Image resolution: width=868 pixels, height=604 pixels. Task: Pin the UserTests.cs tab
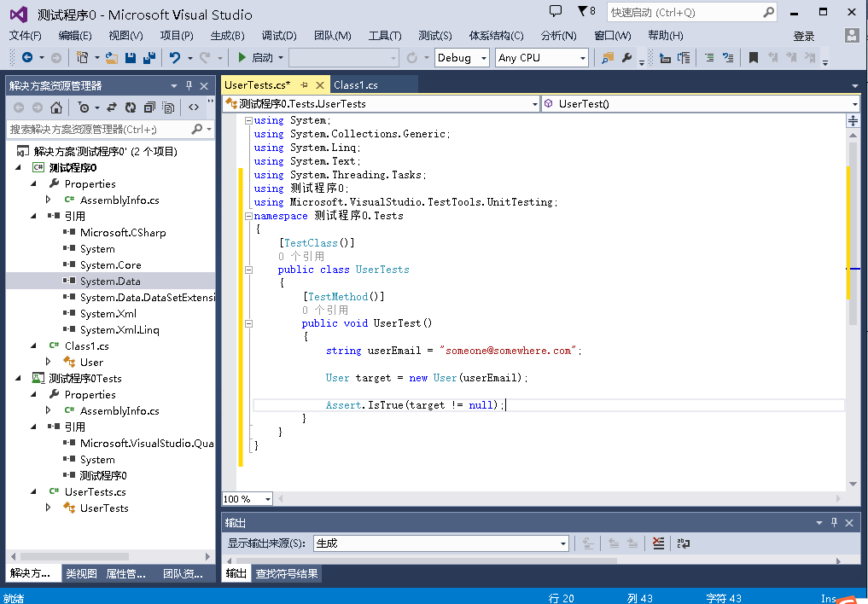pyautogui.click(x=304, y=85)
